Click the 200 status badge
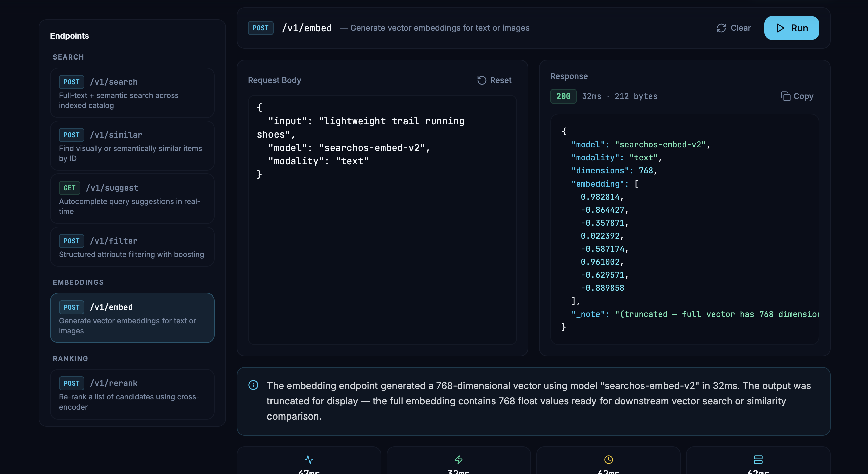This screenshot has width=868, height=474. 563,96
